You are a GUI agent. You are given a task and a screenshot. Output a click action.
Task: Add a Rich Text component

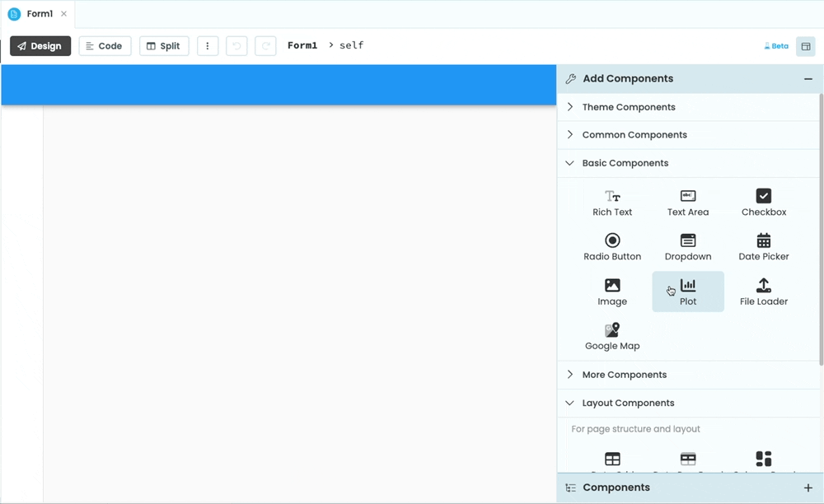pyautogui.click(x=612, y=202)
